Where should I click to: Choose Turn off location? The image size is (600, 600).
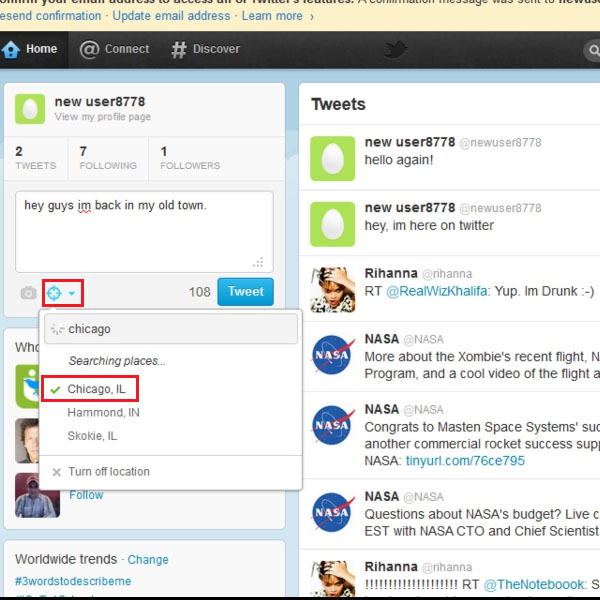click(109, 471)
